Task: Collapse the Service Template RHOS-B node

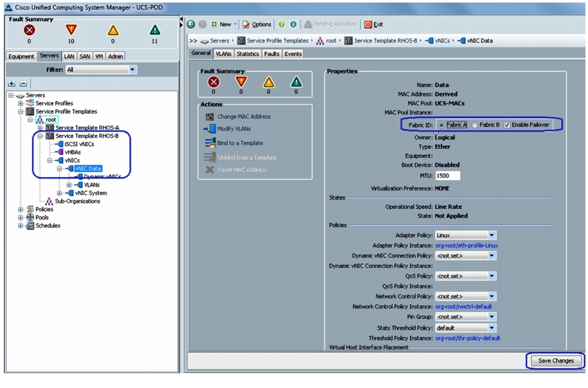Action: coord(40,136)
